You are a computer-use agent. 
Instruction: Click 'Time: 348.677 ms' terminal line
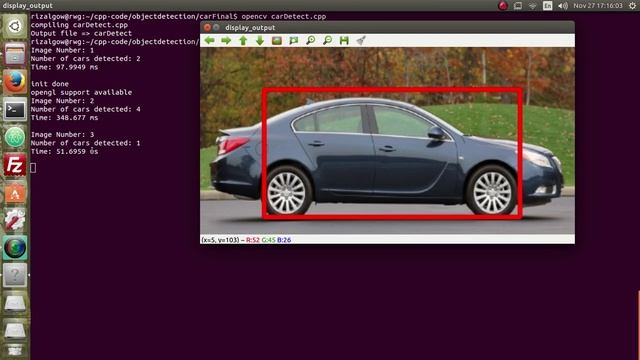tap(64, 118)
